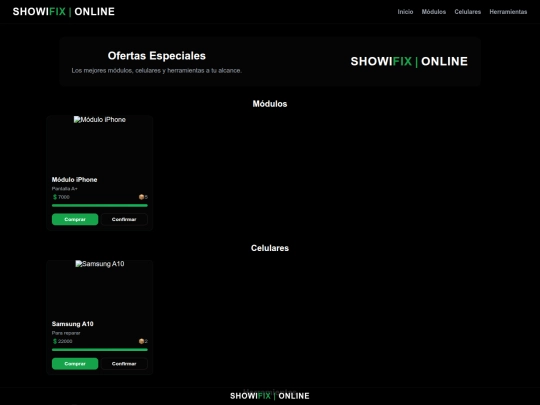Click the Samsung A10 stock progress bar

click(100, 350)
